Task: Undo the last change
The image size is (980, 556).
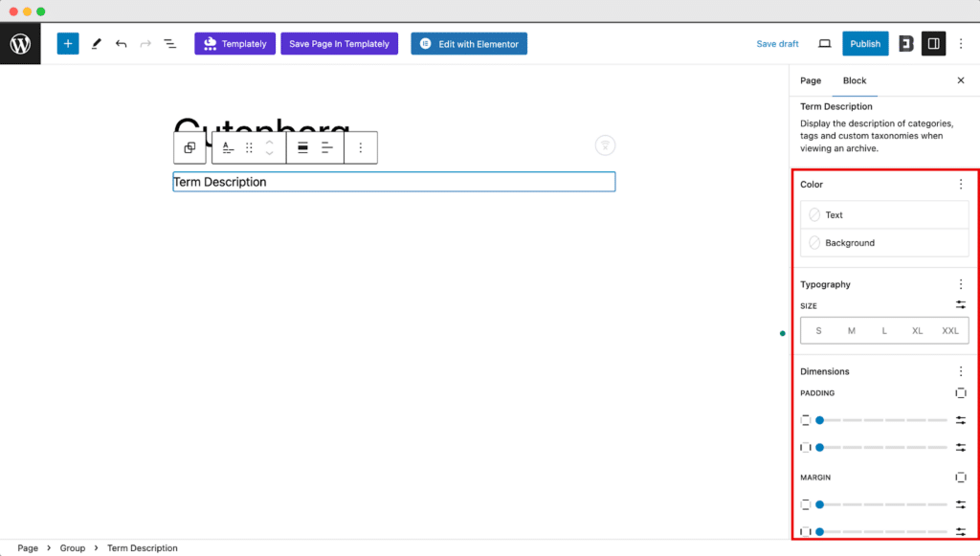Action: click(x=121, y=44)
